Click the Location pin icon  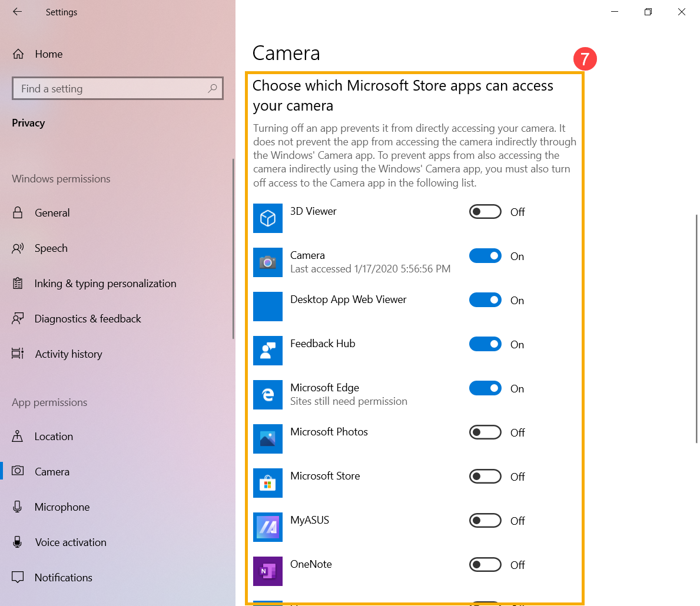pos(18,436)
